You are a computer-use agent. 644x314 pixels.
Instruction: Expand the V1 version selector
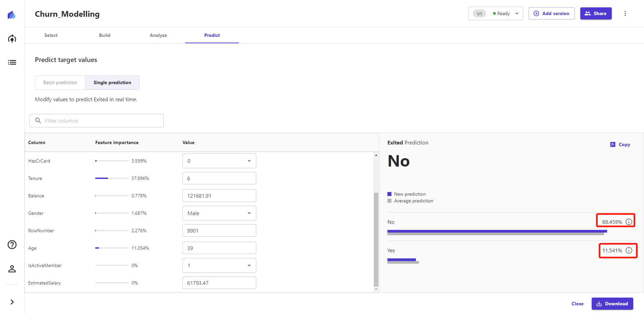click(x=517, y=13)
